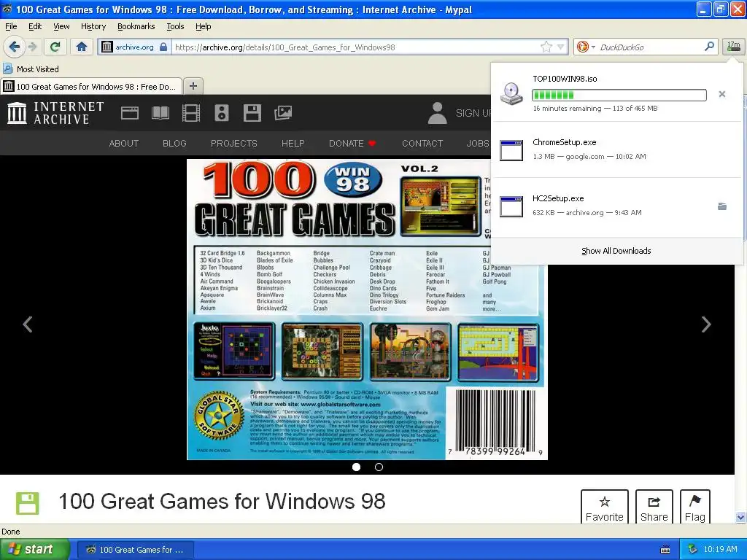Click the TOP100WIN98.iso download progress bar
This screenshot has height=560, width=747.
(619, 95)
